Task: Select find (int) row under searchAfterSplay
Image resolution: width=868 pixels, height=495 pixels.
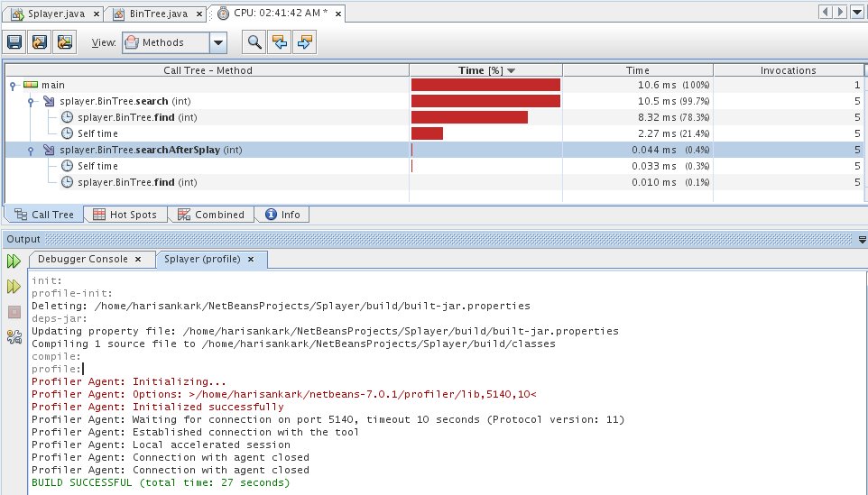Action: [435, 182]
